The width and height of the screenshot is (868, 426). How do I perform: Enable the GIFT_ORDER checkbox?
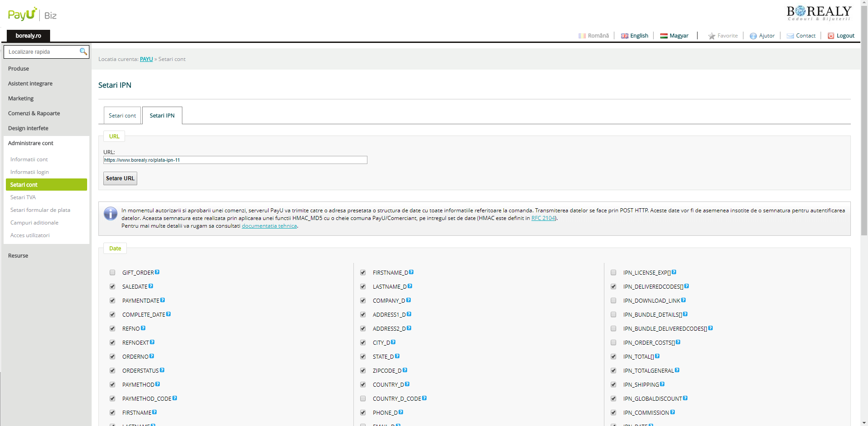(x=112, y=272)
